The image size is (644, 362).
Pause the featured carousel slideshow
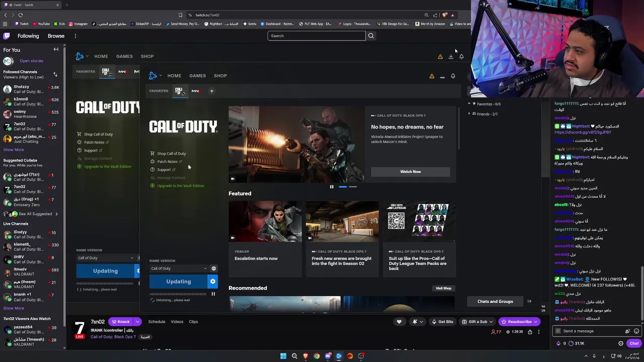click(332, 187)
